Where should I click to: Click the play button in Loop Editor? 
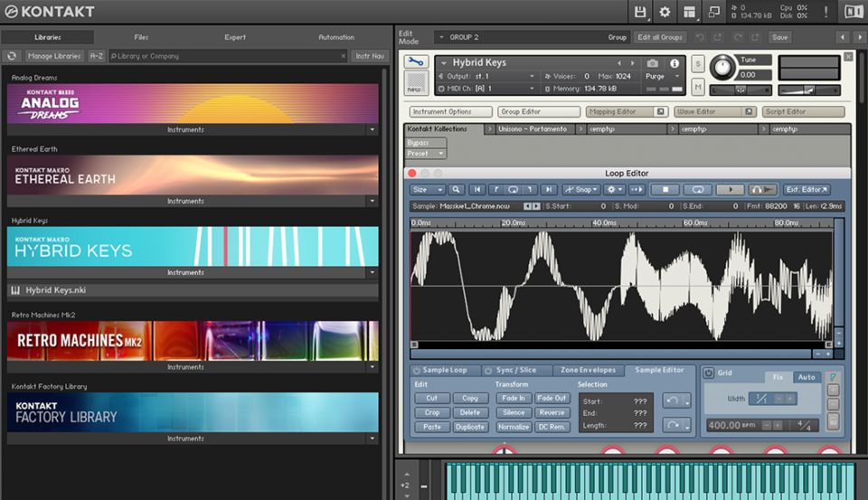(731, 189)
